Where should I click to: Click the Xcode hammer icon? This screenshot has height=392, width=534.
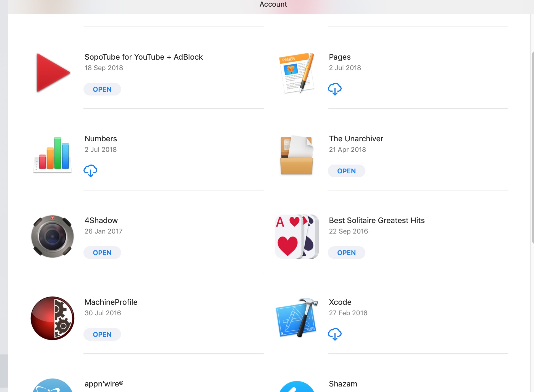point(297,318)
